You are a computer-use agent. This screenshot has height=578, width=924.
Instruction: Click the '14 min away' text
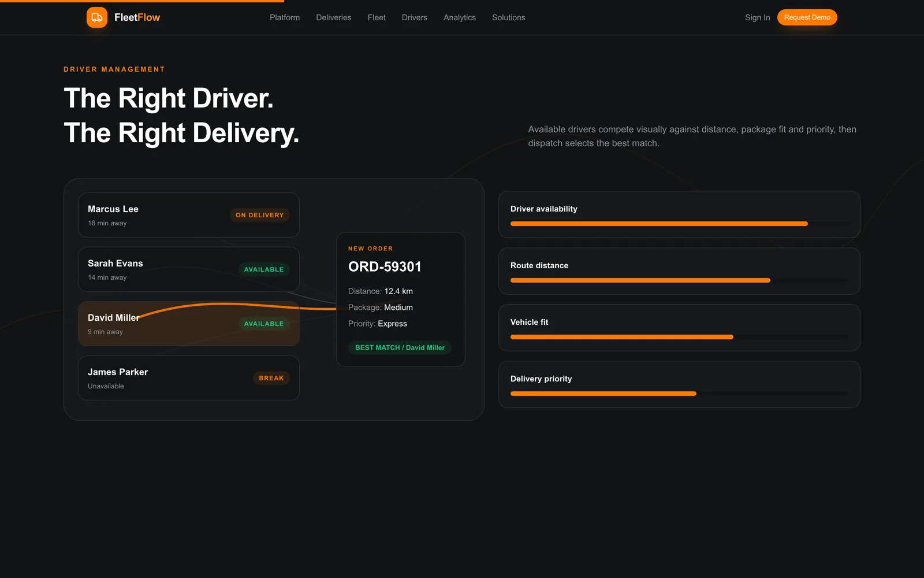(107, 277)
